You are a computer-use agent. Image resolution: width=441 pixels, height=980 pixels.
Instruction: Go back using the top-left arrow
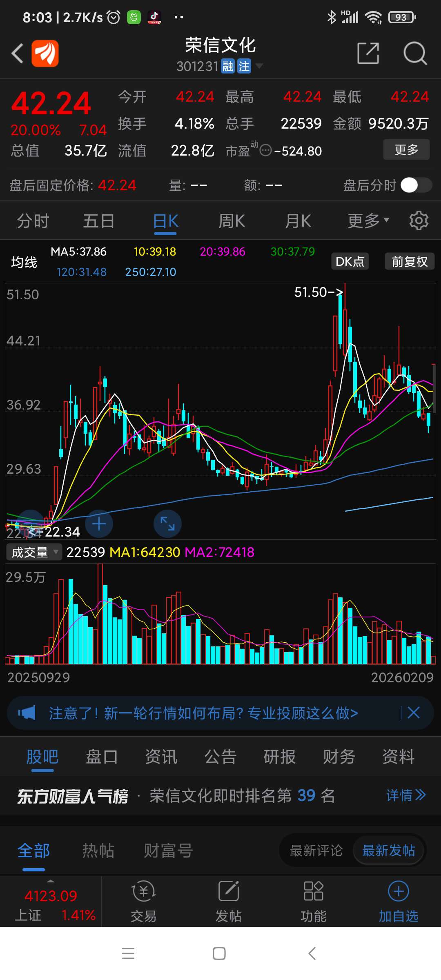point(17,53)
